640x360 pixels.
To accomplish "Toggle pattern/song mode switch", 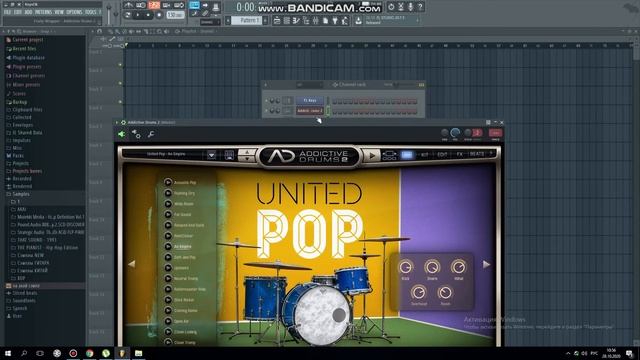I will (128, 15).
